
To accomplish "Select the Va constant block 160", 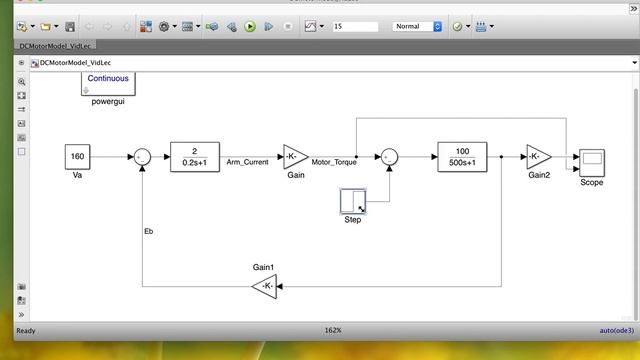I will [x=78, y=157].
